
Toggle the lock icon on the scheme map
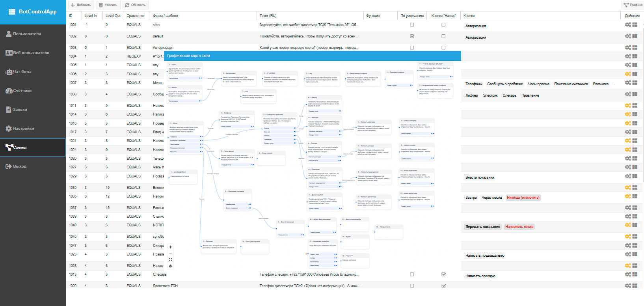coord(170,266)
